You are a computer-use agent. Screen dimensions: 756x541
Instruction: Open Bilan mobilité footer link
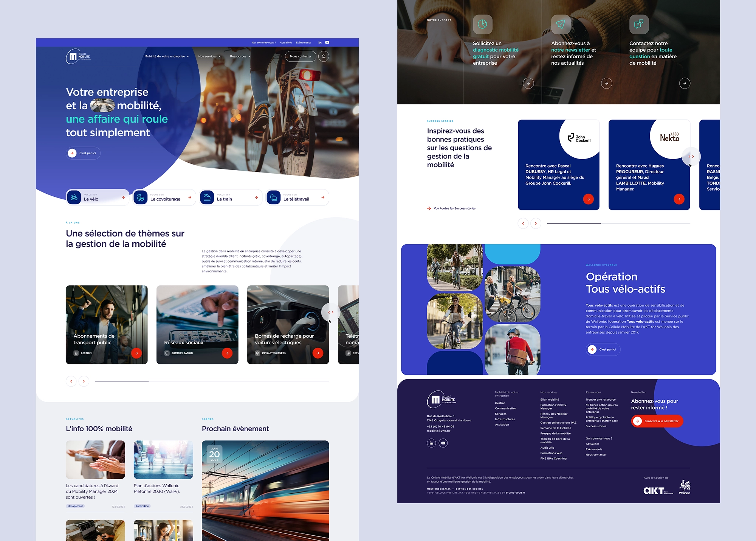tap(550, 400)
